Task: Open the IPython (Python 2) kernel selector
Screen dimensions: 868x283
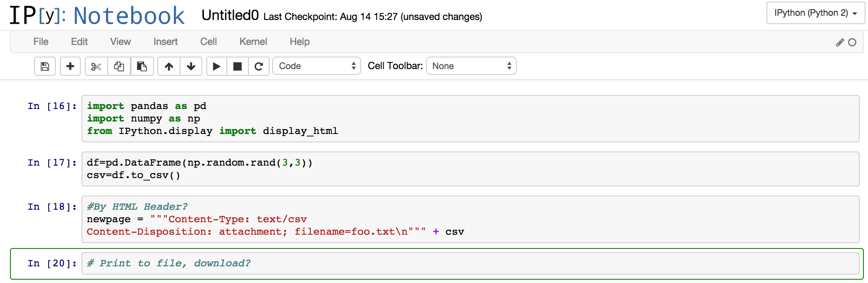Action: pos(816,13)
